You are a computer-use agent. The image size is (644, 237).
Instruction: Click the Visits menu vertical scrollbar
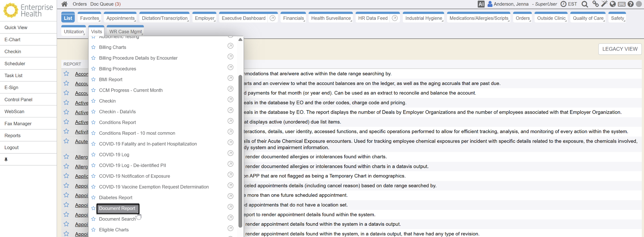click(x=240, y=151)
